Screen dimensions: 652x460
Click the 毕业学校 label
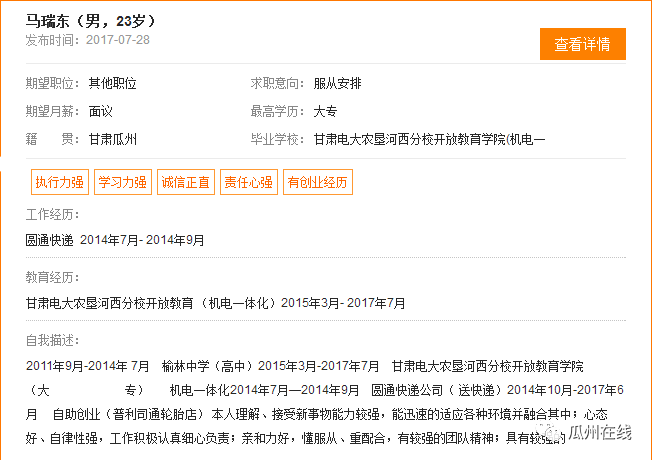(x=277, y=139)
